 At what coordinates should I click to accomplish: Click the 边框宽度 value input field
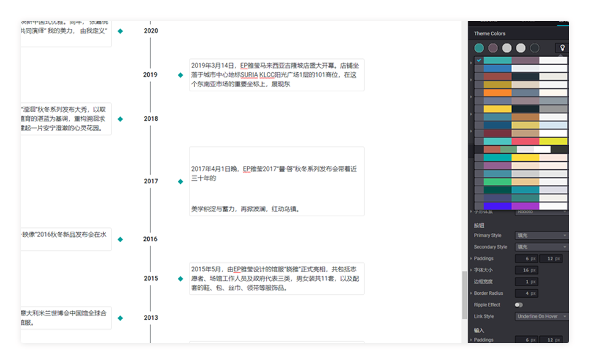click(x=526, y=282)
